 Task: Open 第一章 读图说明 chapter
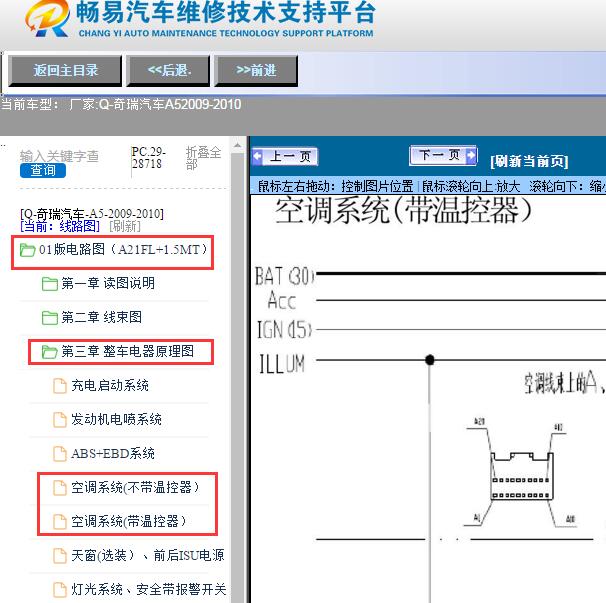click(108, 283)
